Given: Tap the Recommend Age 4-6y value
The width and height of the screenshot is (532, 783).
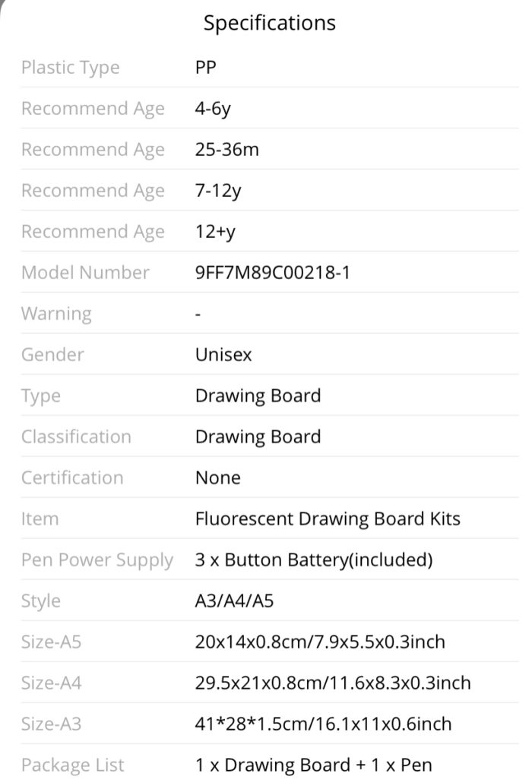Looking at the screenshot, I should coord(213,109).
